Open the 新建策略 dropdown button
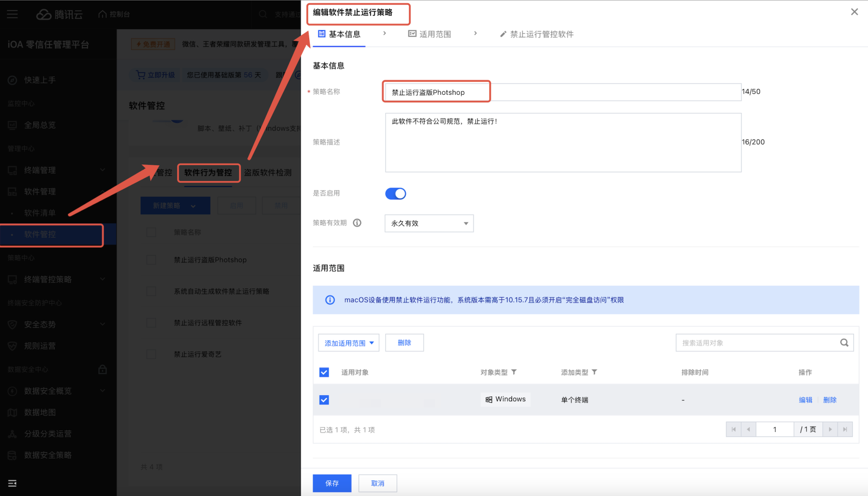This screenshot has width=868, height=496. (x=175, y=206)
